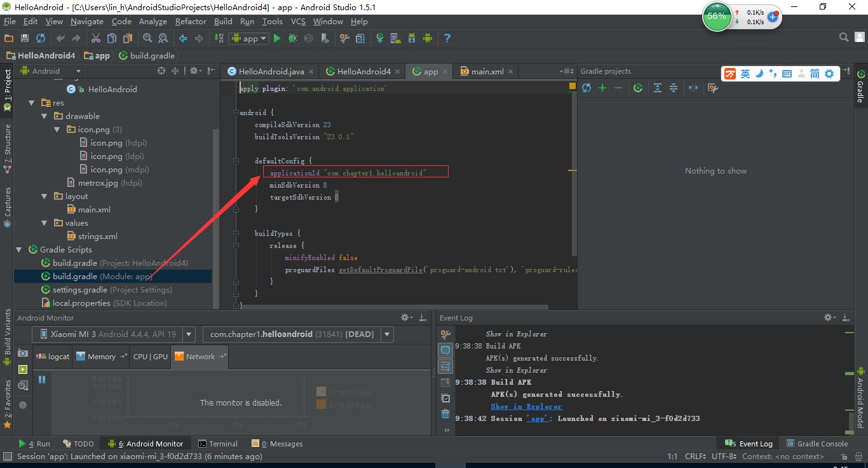Viewport: 868px width, 468px height.
Task: Click scroll from source target icon in Project panel
Action: pyautogui.click(x=161, y=71)
